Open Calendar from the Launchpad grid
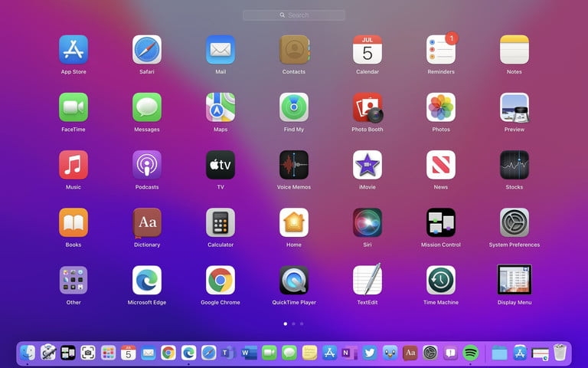The image size is (588, 368). coord(367,50)
